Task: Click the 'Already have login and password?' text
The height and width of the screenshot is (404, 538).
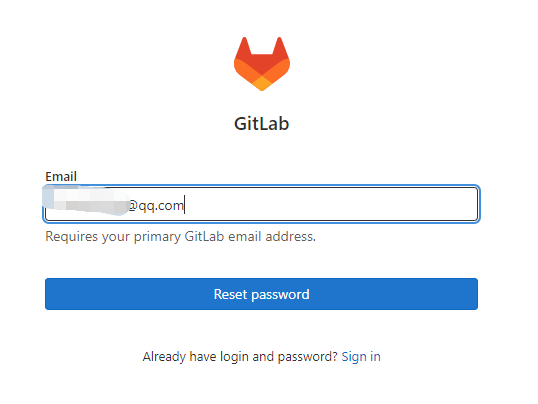Action: tap(240, 357)
